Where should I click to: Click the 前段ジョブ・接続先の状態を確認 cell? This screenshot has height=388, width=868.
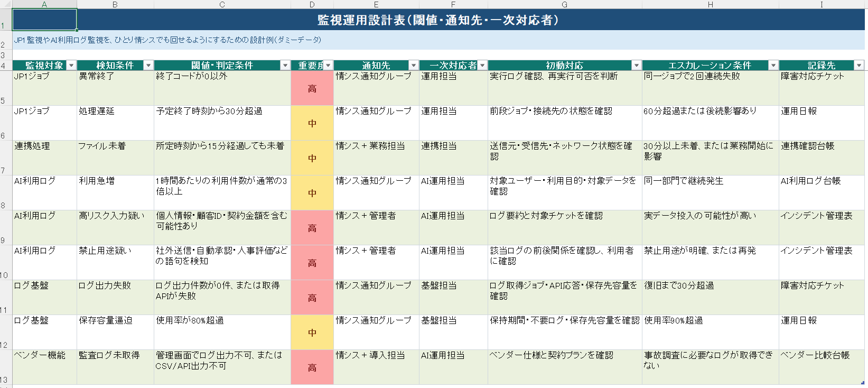(565, 123)
